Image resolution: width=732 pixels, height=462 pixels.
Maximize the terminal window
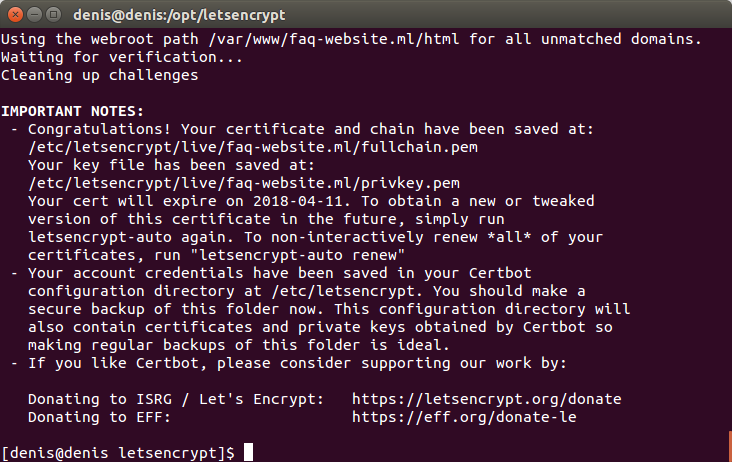54,14
